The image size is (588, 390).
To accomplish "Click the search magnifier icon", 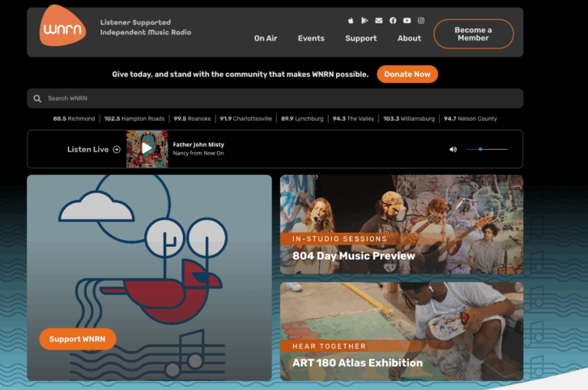I will (x=37, y=99).
